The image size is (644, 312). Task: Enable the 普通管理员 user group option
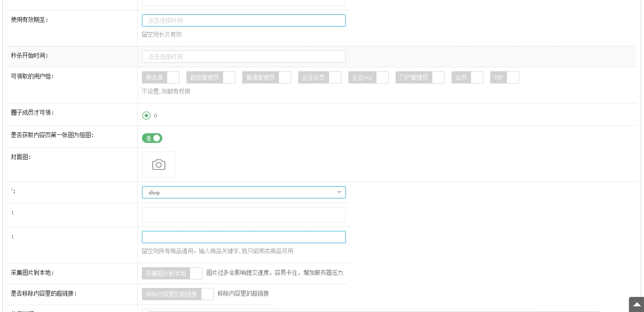[x=266, y=77]
